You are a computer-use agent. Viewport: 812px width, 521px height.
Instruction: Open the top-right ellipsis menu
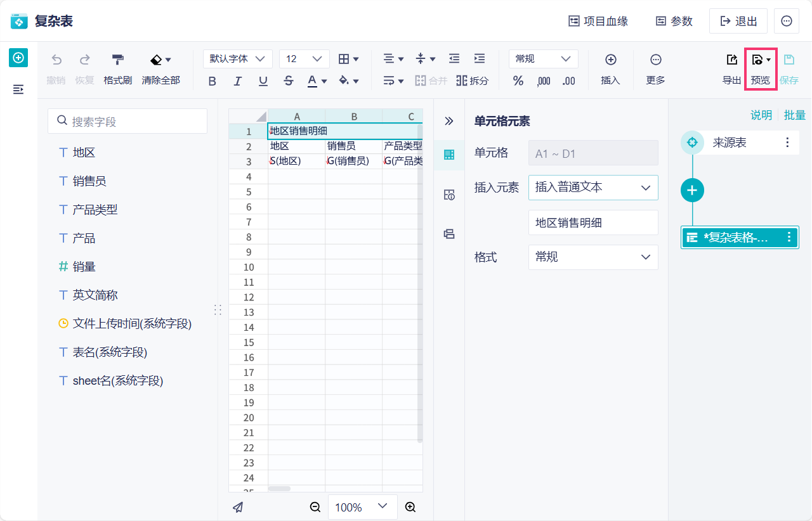point(787,21)
